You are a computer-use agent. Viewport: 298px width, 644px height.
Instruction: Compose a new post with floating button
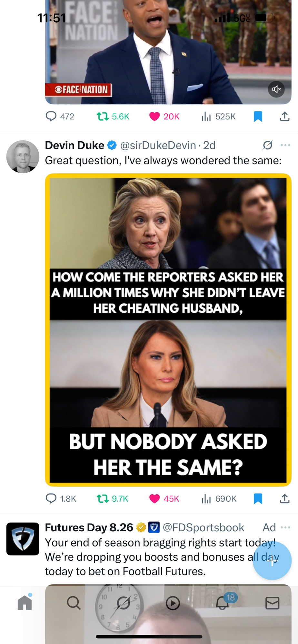tap(272, 561)
